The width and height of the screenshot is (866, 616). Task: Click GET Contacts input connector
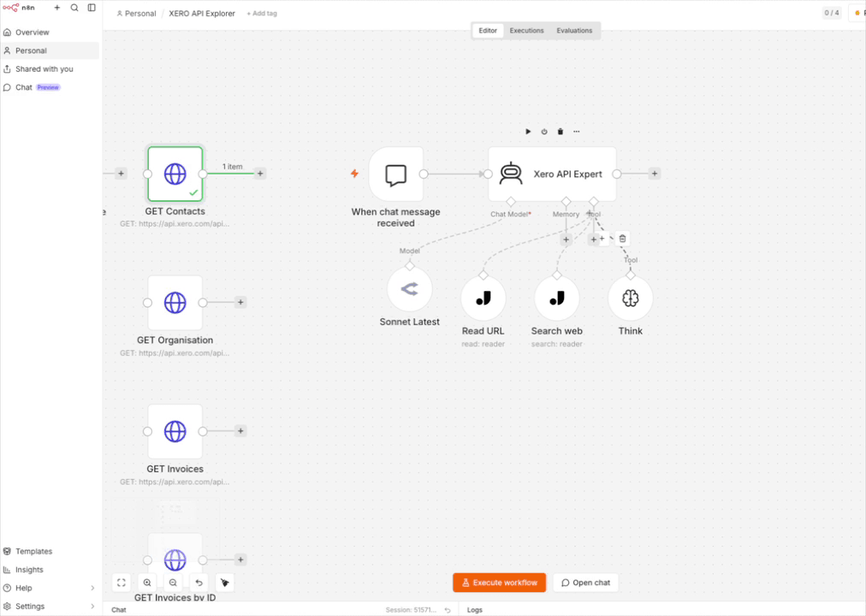[x=147, y=174]
